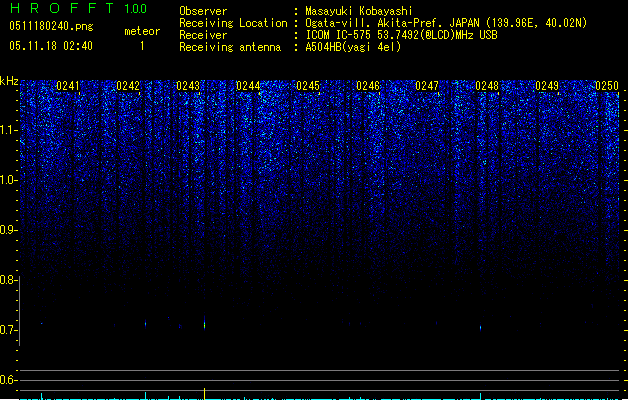Click the 0.6 kHz axis label
629x400 pixels.
[x=9, y=380]
